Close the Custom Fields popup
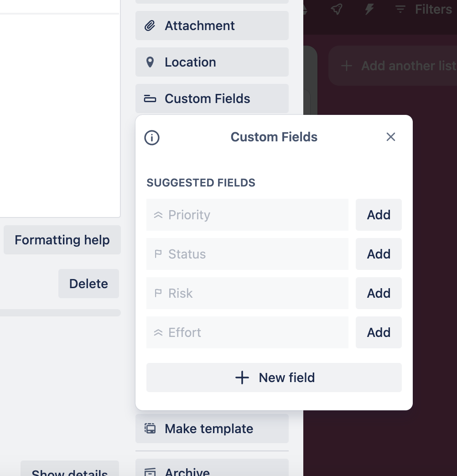This screenshot has height=476, width=457. click(390, 137)
